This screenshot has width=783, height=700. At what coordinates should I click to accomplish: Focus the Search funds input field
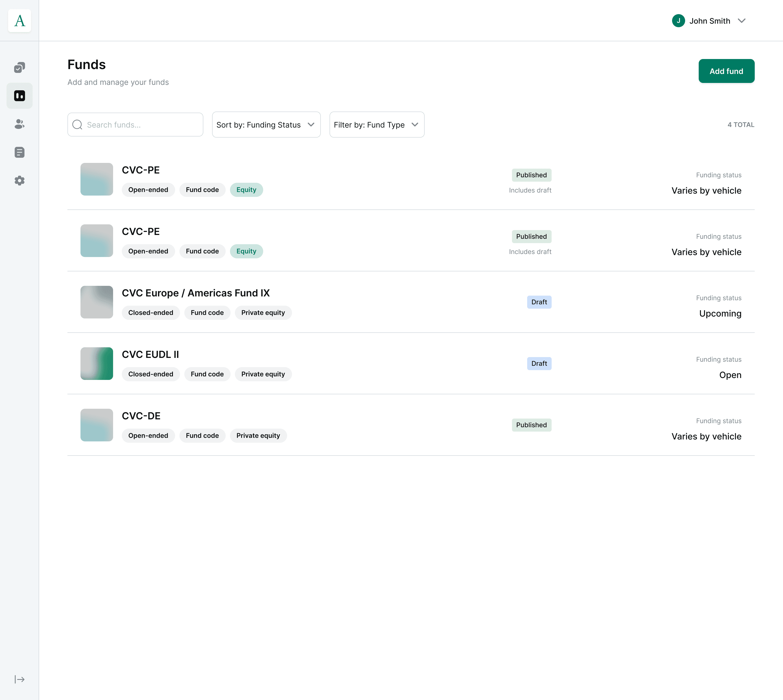135,125
